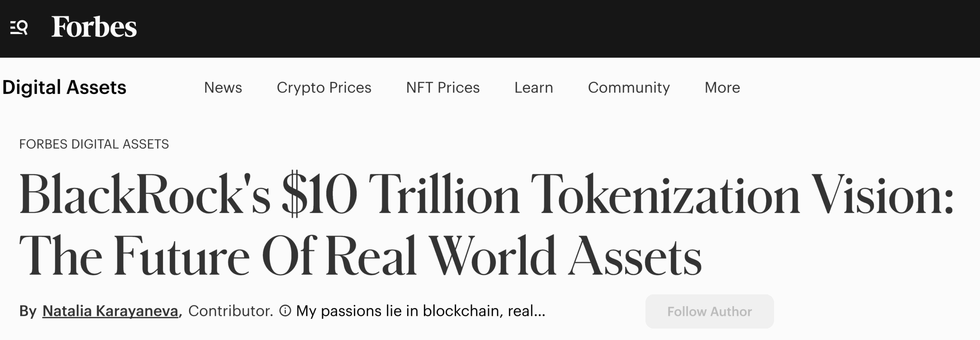Select the Learn menu item
The width and height of the screenshot is (980, 340).
click(534, 87)
